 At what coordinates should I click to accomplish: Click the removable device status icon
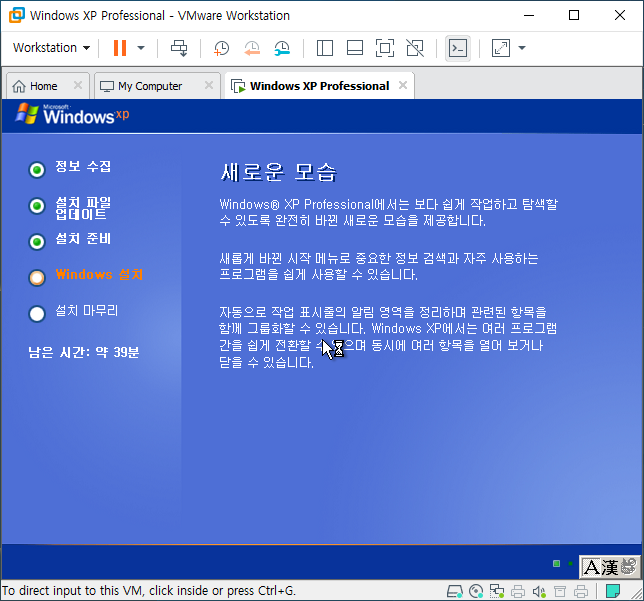click(x=560, y=591)
